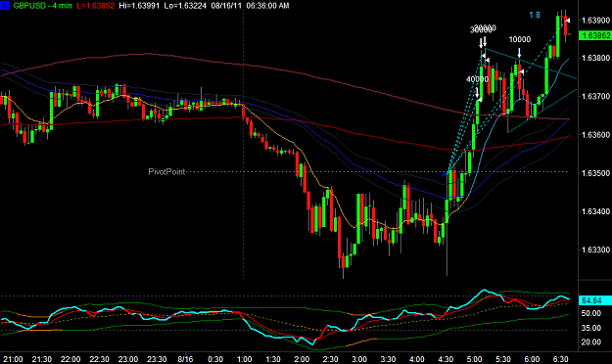The image size is (612, 364).
Task: Click the green 1.63862 current price tag
Action: 595,35
